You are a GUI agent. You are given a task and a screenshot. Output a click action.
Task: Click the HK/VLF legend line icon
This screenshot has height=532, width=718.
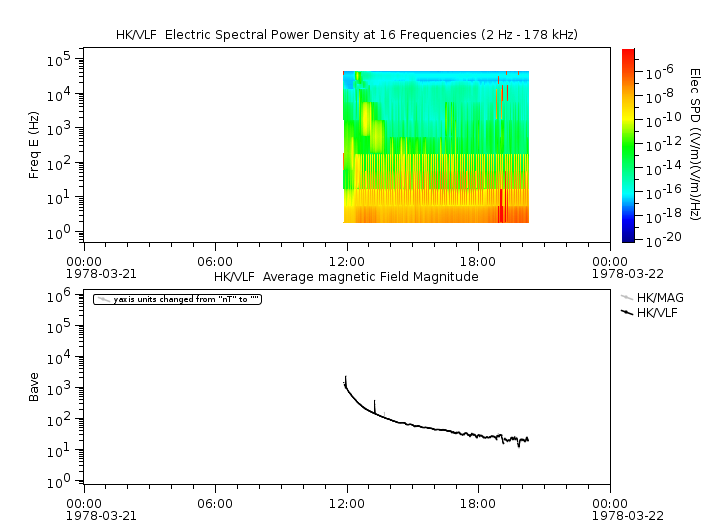pos(627,312)
